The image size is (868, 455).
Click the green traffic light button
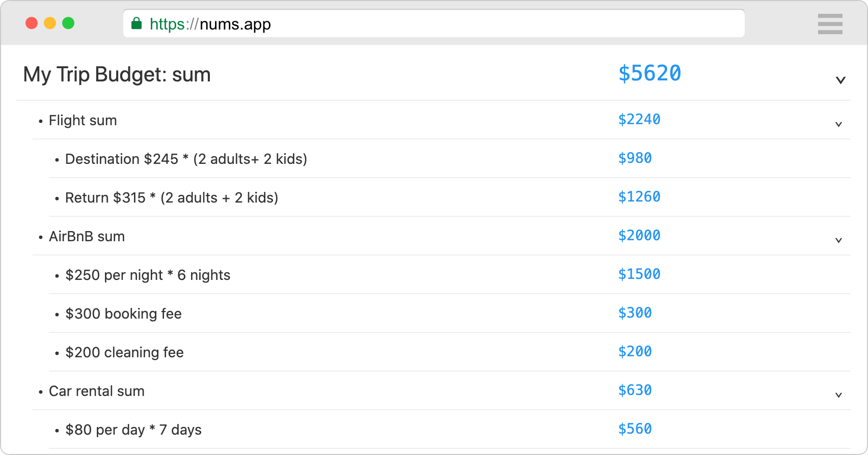point(67,23)
